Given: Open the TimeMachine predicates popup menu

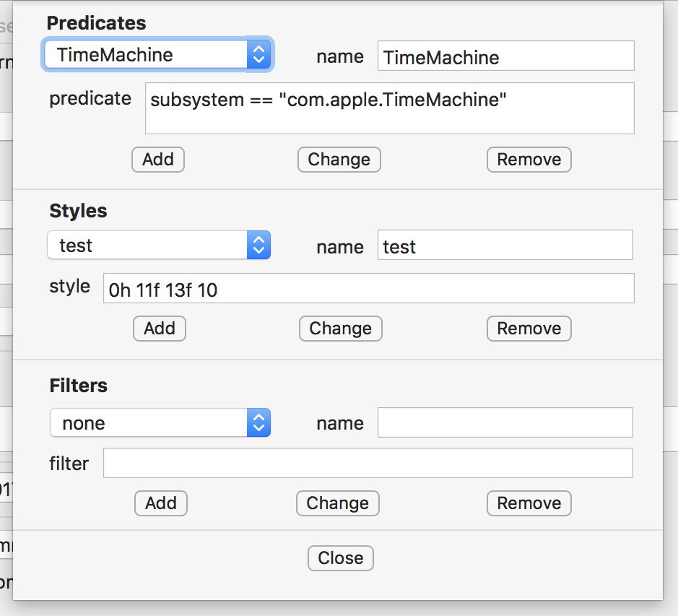Looking at the screenshot, I should [157, 55].
